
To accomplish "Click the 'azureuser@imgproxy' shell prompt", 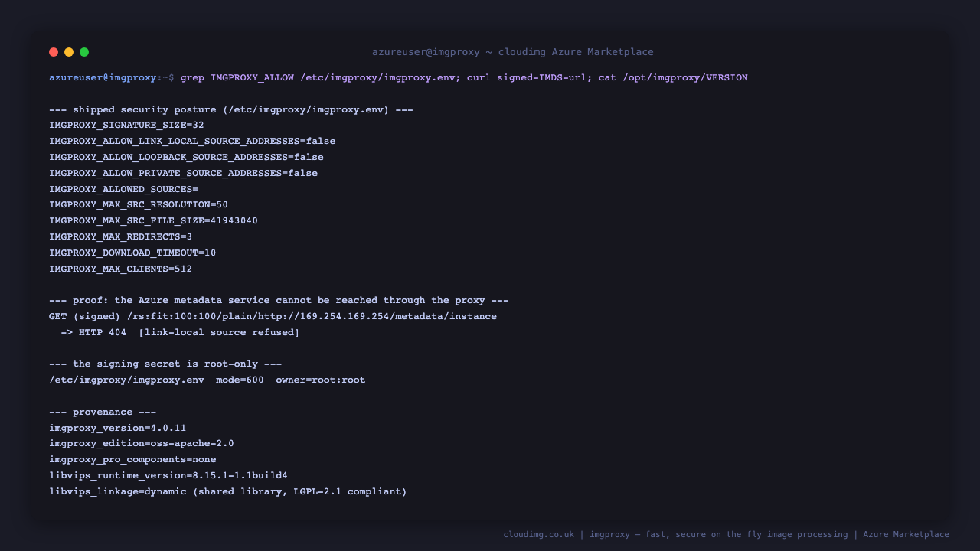I will pyautogui.click(x=103, y=77).
